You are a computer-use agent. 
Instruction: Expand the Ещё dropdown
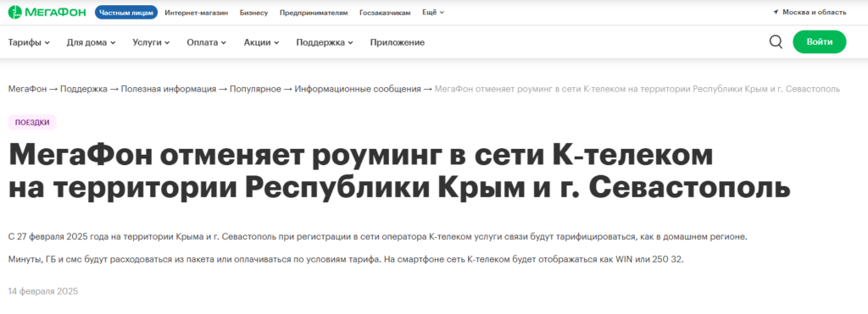coord(433,12)
